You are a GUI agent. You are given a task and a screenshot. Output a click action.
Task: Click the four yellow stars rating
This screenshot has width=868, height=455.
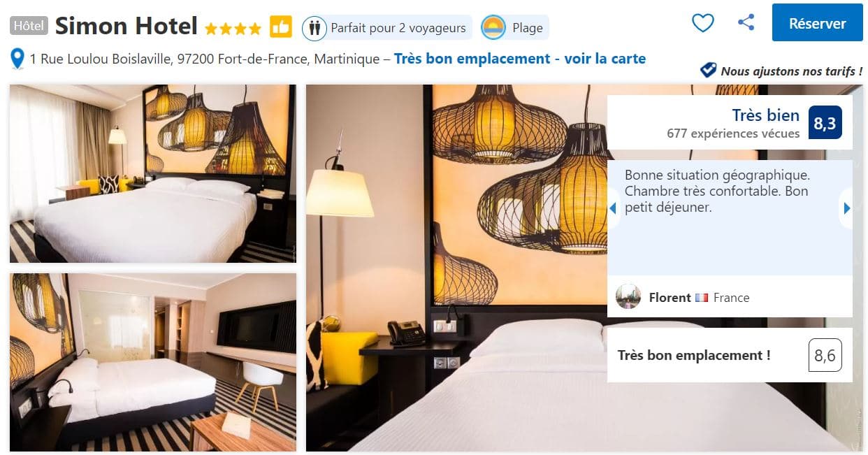pyautogui.click(x=233, y=29)
